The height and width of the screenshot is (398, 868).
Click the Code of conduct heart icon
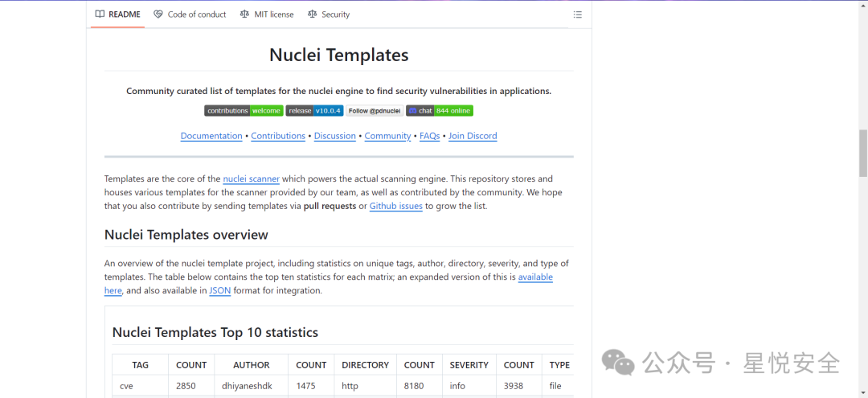click(x=158, y=14)
